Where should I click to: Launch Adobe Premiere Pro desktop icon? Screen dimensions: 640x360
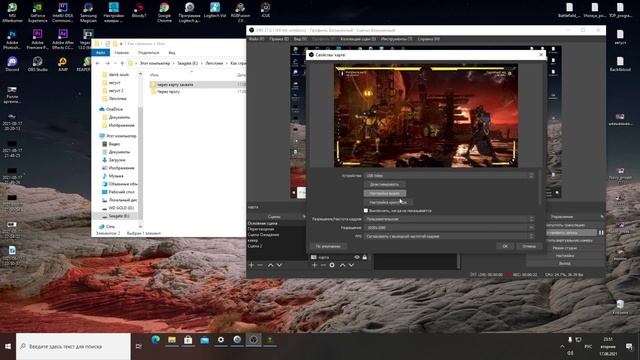38,40
